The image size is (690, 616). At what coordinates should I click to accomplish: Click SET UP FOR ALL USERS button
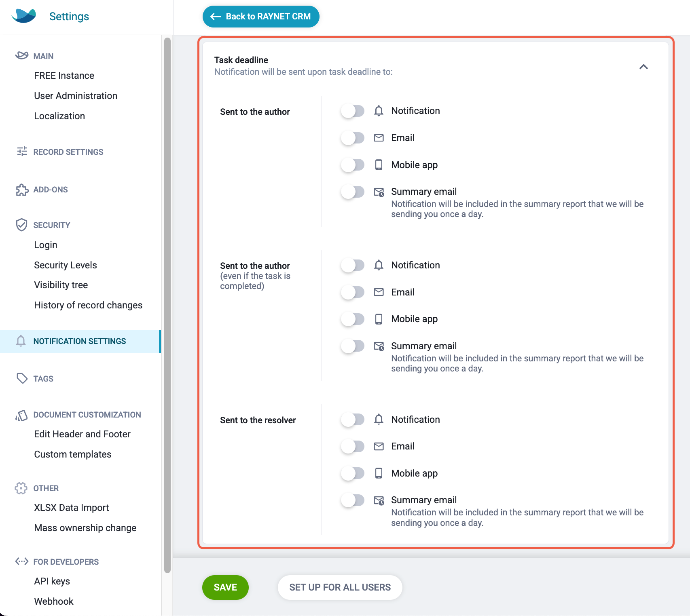pyautogui.click(x=340, y=587)
